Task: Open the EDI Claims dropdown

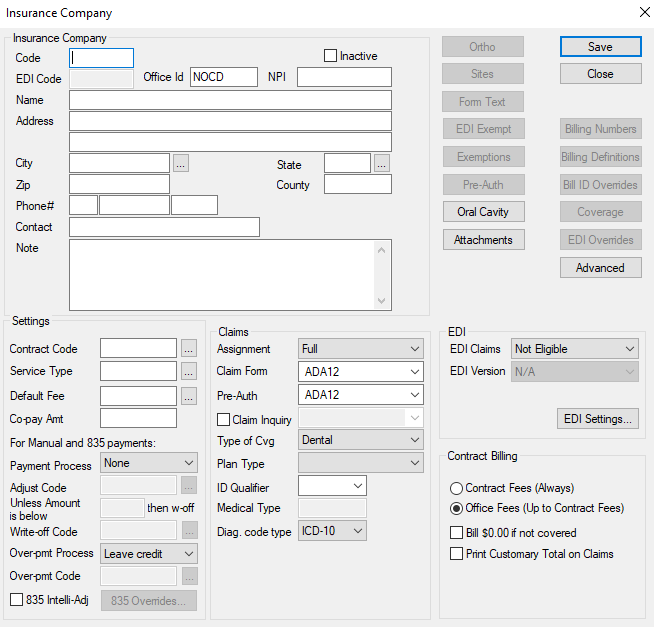Action: 574,349
